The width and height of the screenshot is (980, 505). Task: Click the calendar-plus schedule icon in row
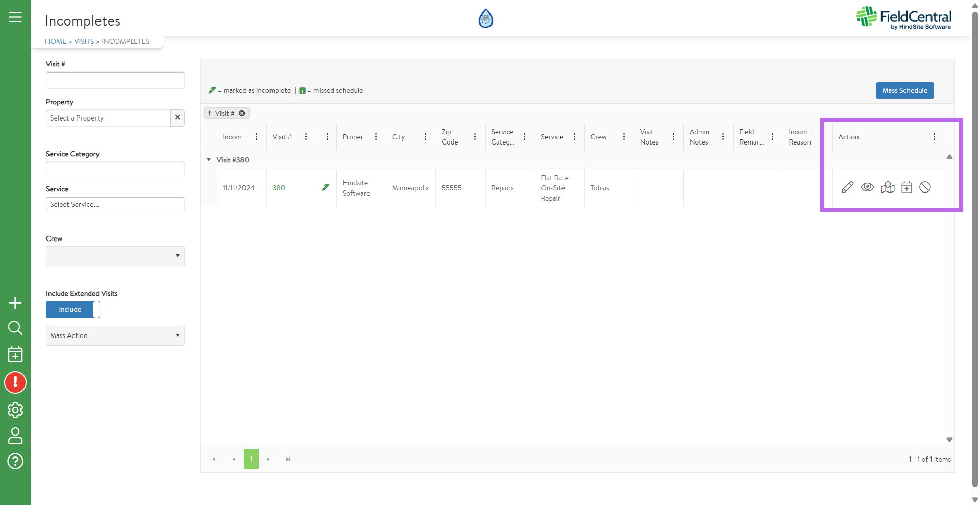(x=906, y=187)
